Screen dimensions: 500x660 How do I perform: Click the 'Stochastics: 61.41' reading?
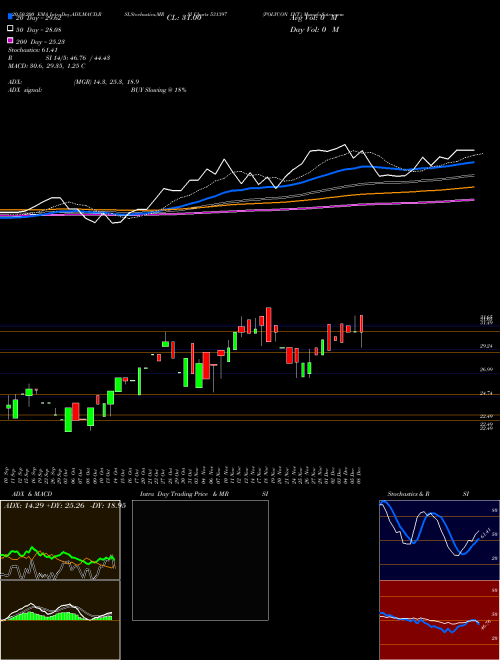[32, 50]
